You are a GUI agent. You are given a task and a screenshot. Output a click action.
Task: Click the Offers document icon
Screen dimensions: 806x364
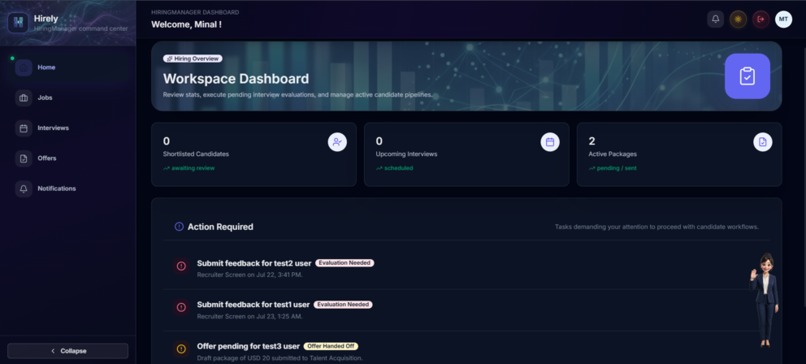click(x=24, y=158)
